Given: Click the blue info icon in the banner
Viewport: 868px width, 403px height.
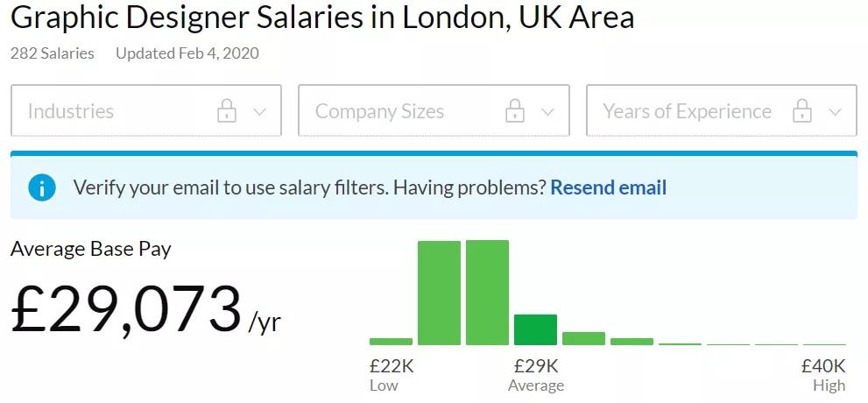Looking at the screenshot, I should point(42,187).
